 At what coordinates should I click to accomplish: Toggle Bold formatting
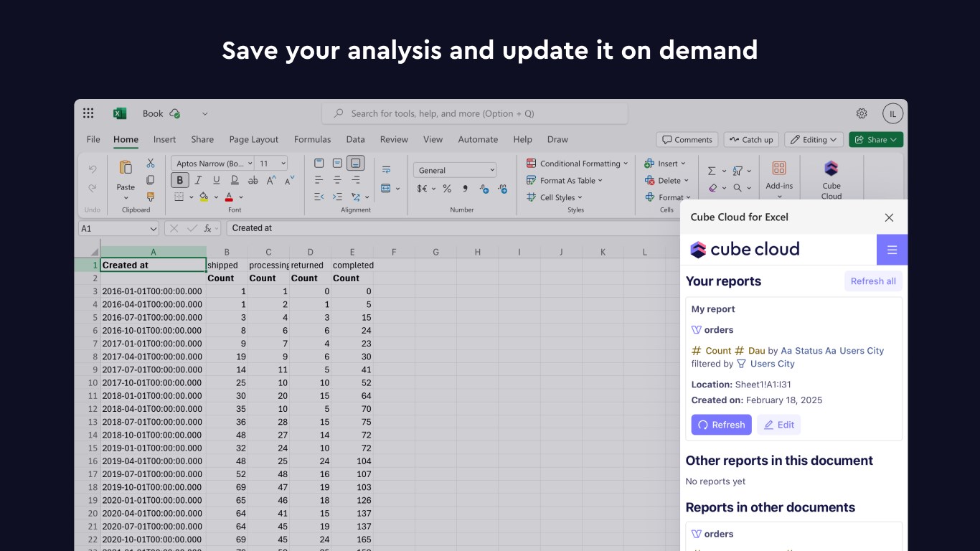coord(180,180)
